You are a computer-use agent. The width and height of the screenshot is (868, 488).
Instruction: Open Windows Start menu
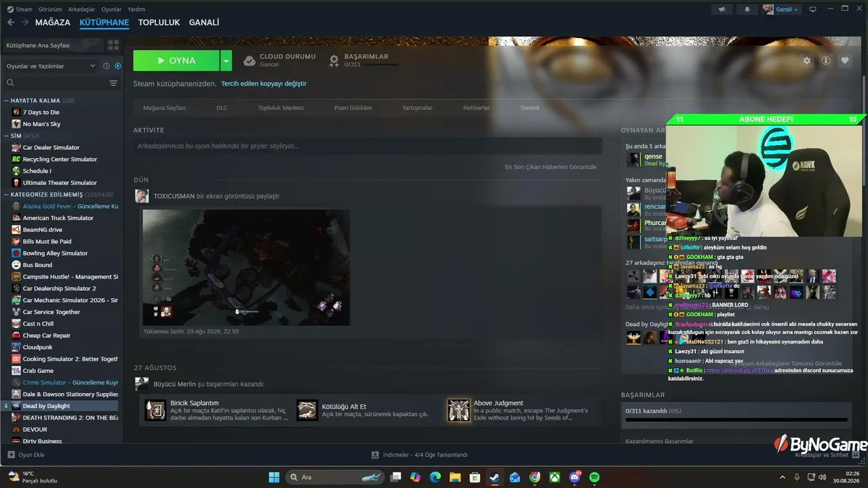click(x=274, y=477)
